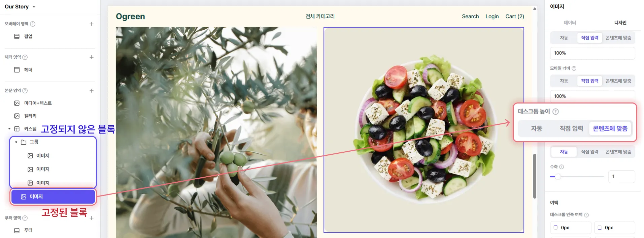Switch to the 디자인 tab
This screenshot has width=644, height=238.
pos(620,23)
